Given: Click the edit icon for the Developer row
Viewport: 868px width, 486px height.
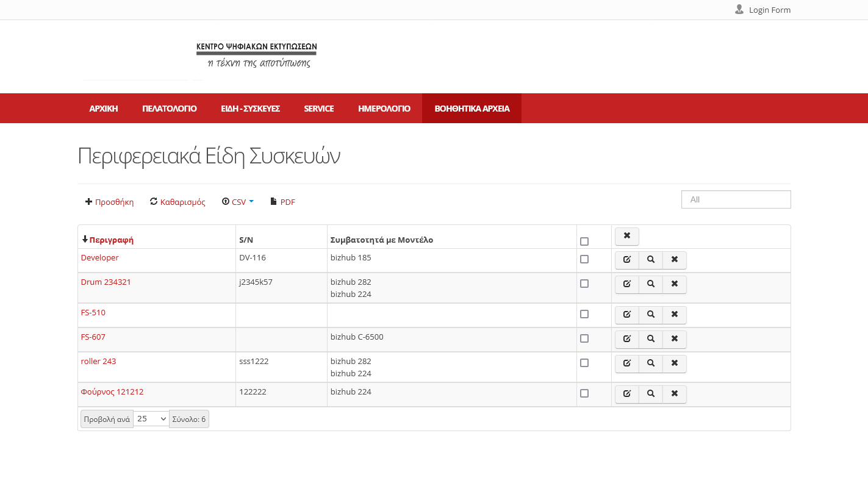Looking at the screenshot, I should [626, 260].
